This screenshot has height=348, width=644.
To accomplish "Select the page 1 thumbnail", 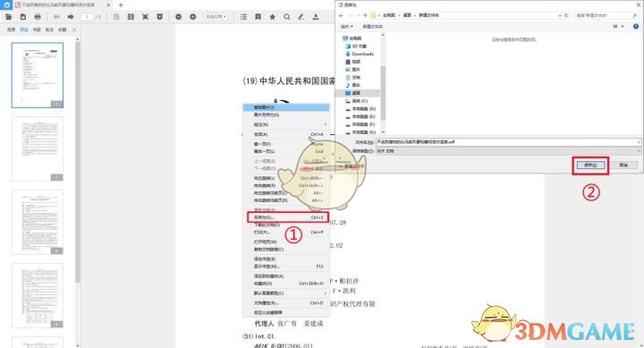I will coord(38,75).
